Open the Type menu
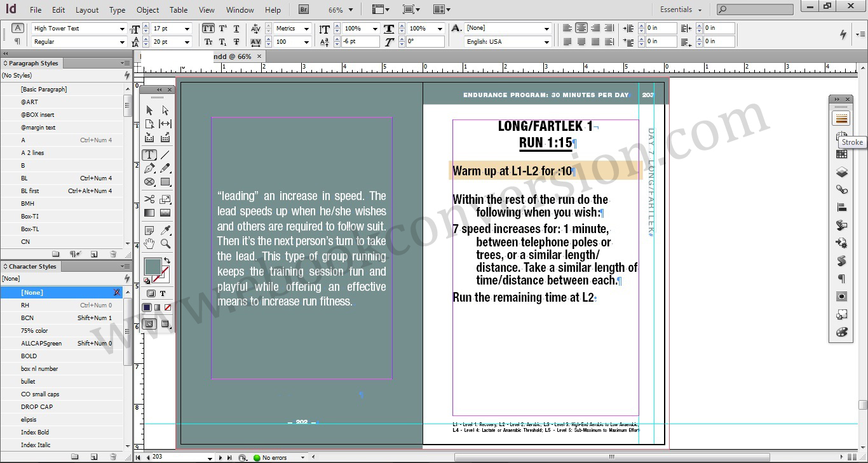Viewport: 868px width, 463px height. click(118, 10)
